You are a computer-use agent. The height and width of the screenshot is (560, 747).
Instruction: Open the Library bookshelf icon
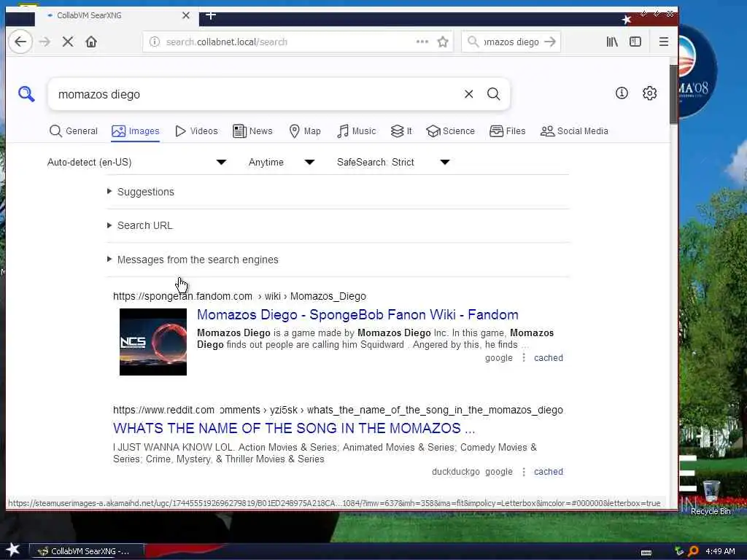coord(612,42)
